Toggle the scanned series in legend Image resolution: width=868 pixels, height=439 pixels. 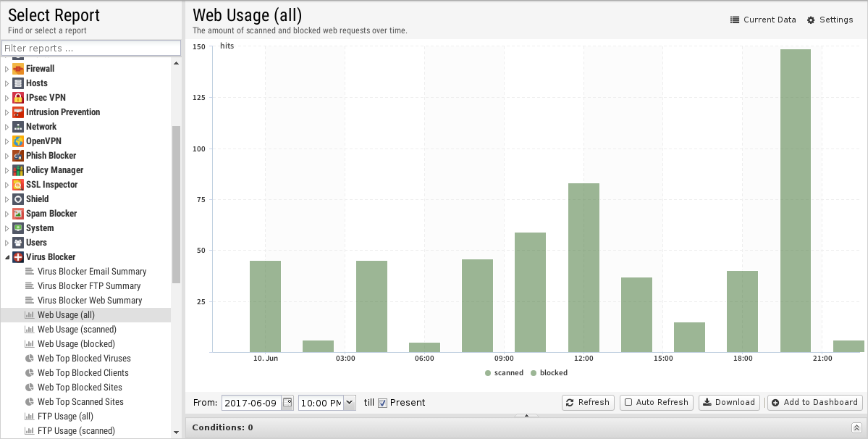coord(504,373)
